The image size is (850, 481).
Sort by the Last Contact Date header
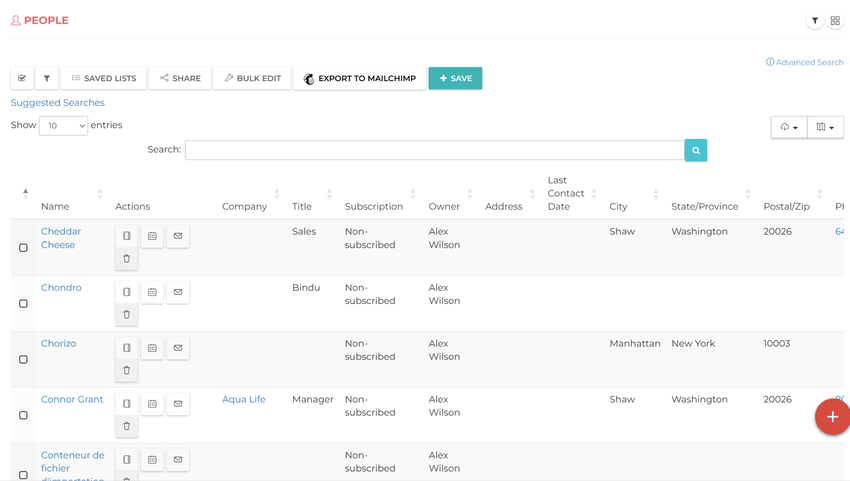click(566, 193)
